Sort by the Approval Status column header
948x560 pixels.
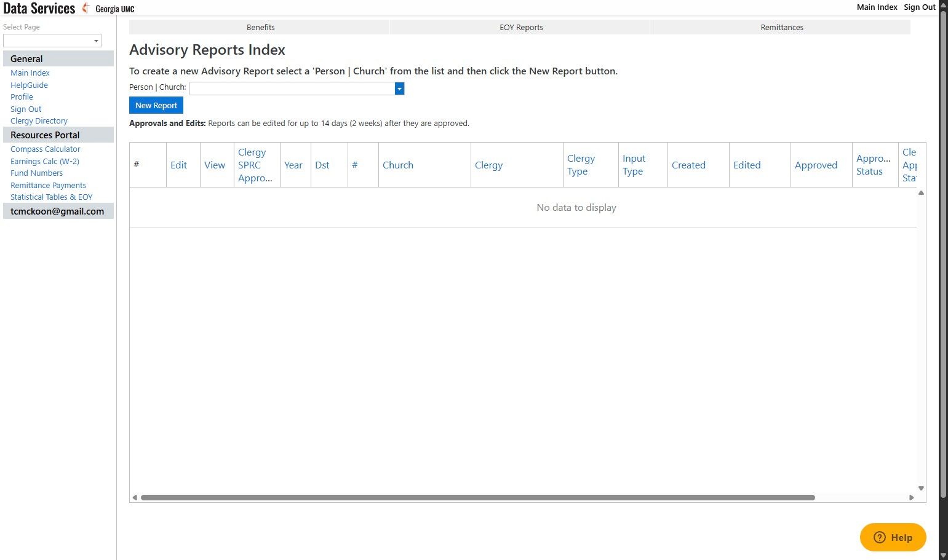[874, 165]
